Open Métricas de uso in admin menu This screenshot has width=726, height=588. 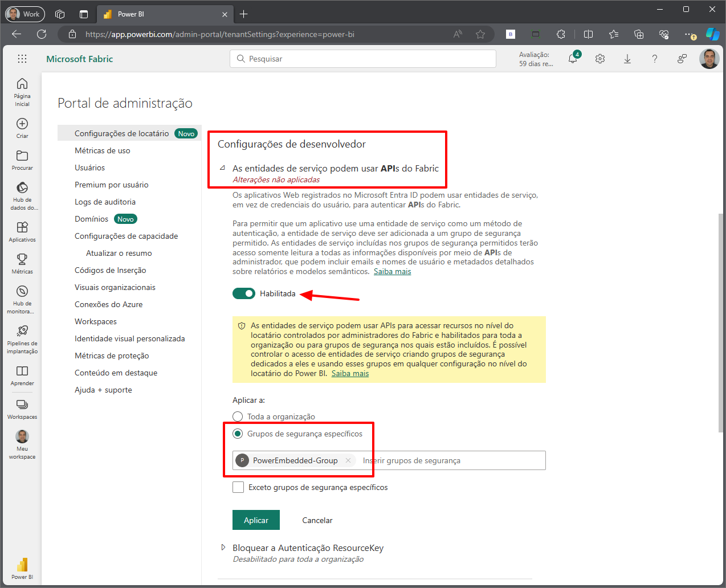[103, 150]
